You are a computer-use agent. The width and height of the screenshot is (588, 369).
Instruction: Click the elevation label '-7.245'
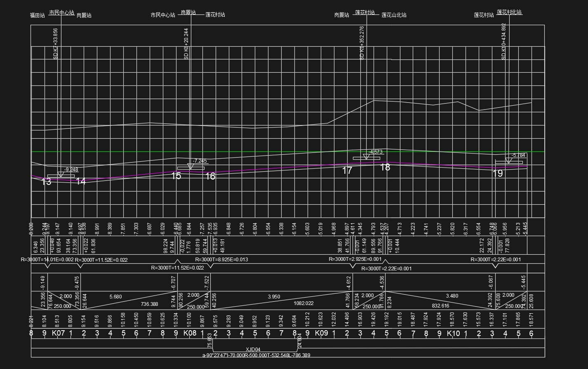click(200, 161)
